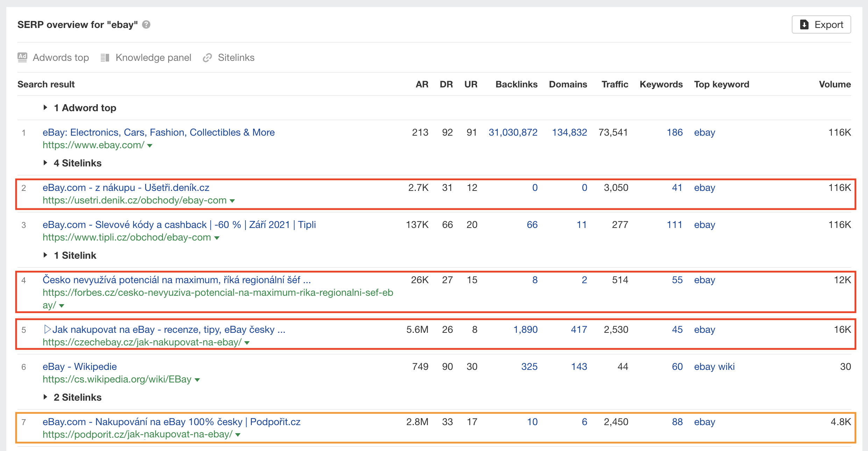
Task: Open Česko nevyužívá potenciál Forbes title
Action: point(177,280)
